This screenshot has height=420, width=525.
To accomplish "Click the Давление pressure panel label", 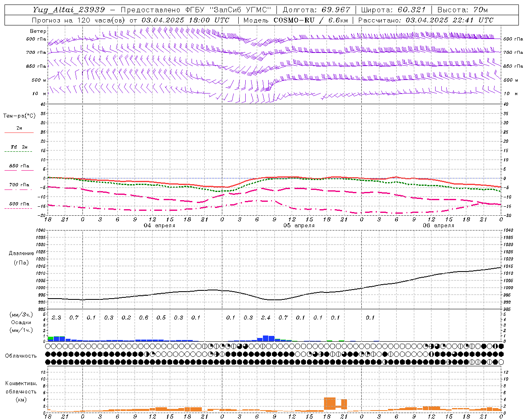I will coord(21,253).
